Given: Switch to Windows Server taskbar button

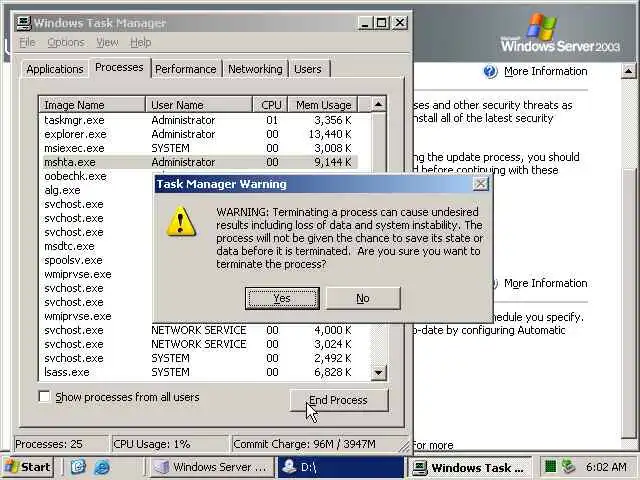Looking at the screenshot, I should click(x=211, y=467).
